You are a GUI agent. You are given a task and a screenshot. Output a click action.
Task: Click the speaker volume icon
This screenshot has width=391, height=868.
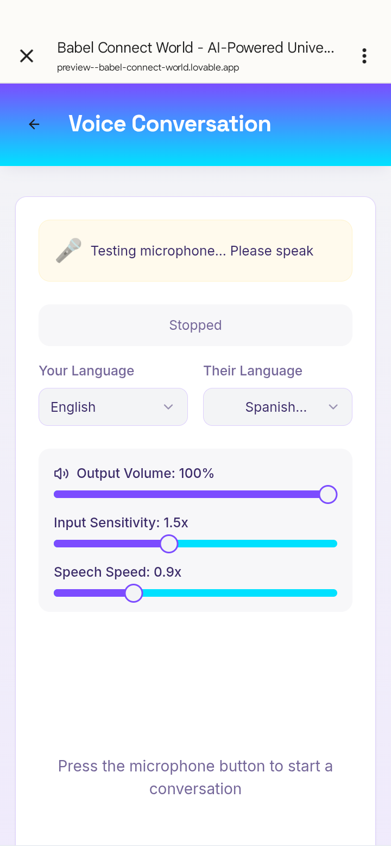pos(61,473)
